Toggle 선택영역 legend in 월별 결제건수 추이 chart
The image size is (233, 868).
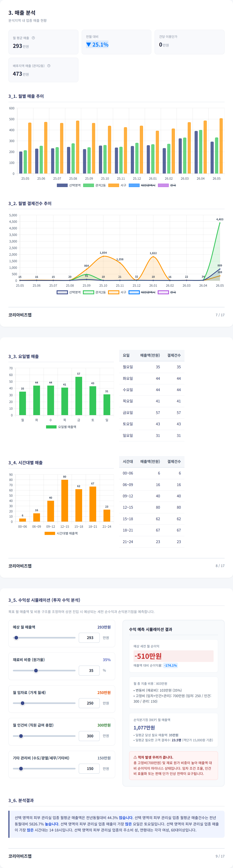coord(69,292)
